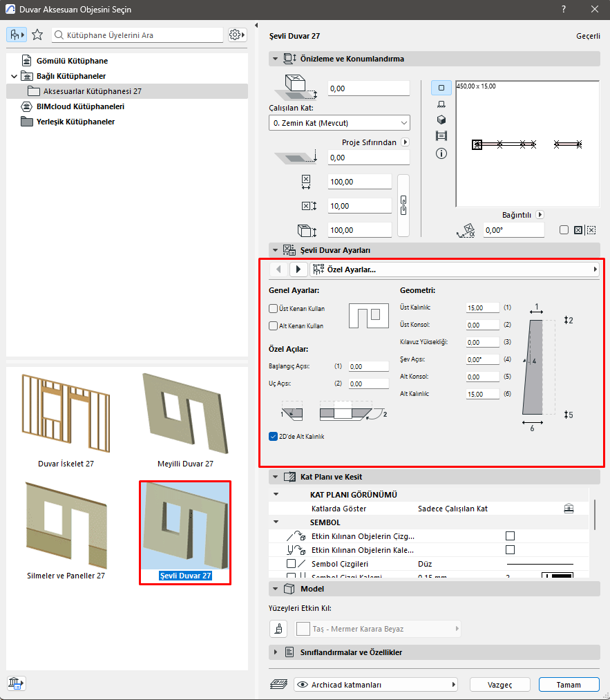Open help with the question mark

(564, 10)
